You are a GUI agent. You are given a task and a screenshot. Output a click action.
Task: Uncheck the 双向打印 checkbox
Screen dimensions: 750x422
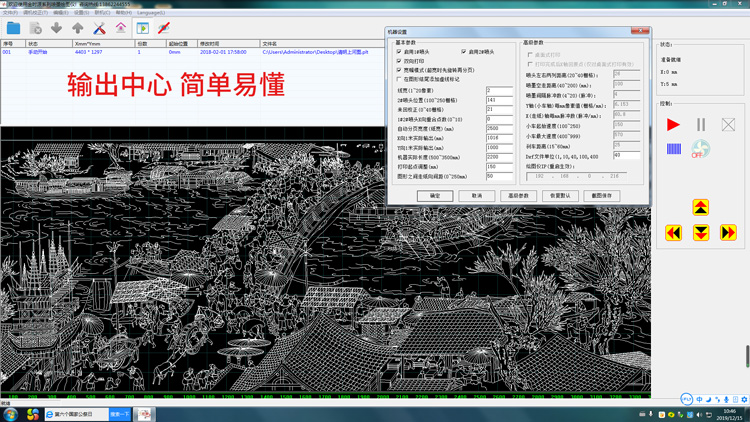[400, 61]
